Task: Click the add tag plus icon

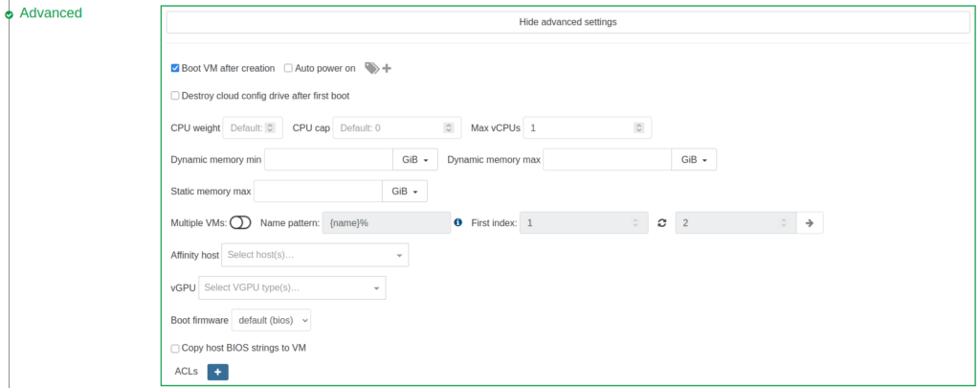Action: [x=387, y=68]
